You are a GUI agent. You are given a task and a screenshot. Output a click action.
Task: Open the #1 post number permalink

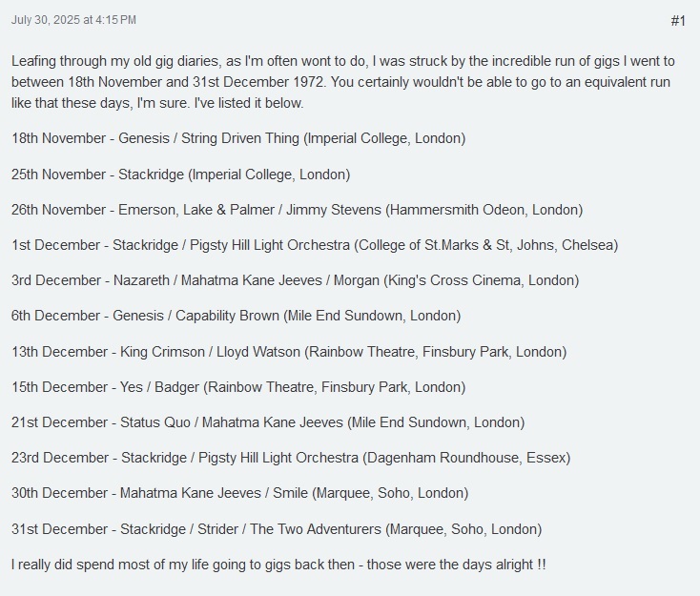tap(678, 21)
